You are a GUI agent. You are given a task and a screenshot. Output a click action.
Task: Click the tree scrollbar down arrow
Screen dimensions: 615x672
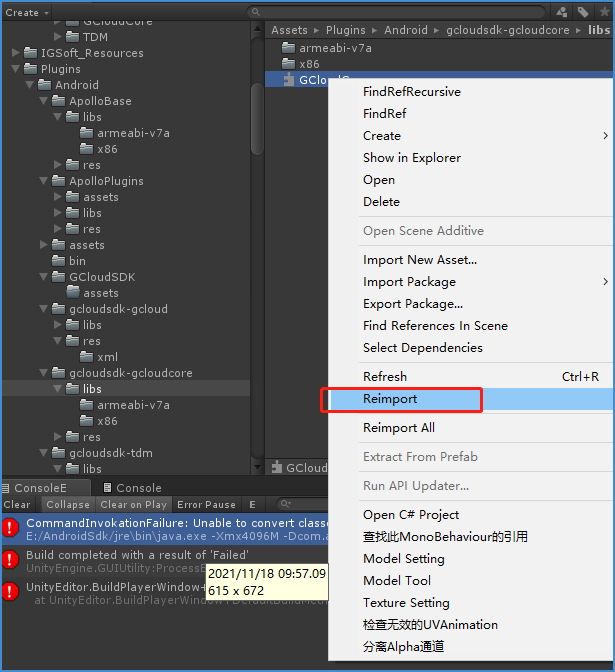click(x=257, y=468)
